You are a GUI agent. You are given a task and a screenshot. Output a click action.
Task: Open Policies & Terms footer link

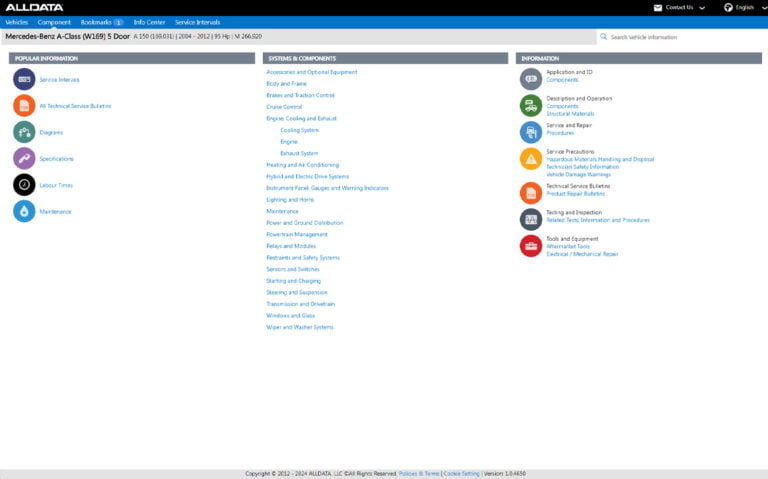(x=419, y=474)
